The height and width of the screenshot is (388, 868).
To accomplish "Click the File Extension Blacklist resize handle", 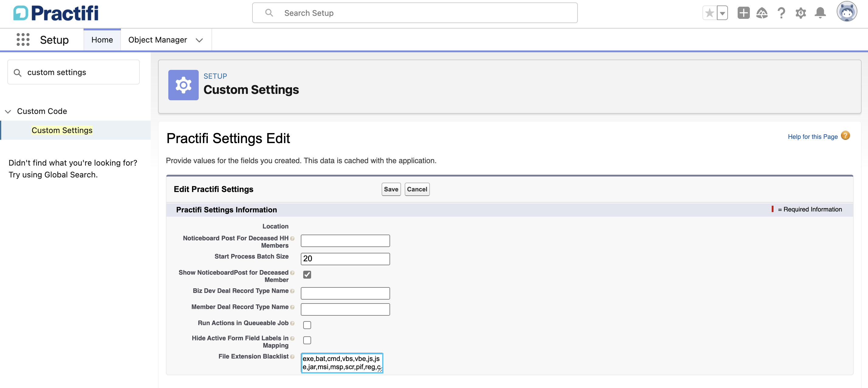I will coord(380,370).
